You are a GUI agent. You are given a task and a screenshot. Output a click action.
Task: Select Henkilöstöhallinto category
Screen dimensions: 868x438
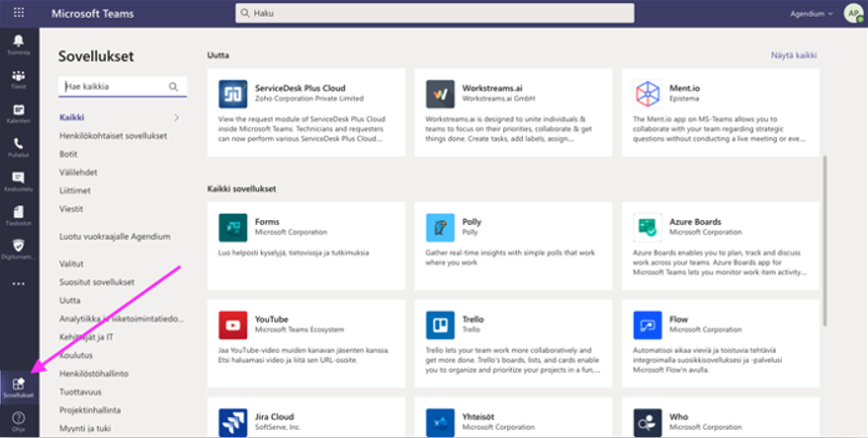pyautogui.click(x=93, y=374)
